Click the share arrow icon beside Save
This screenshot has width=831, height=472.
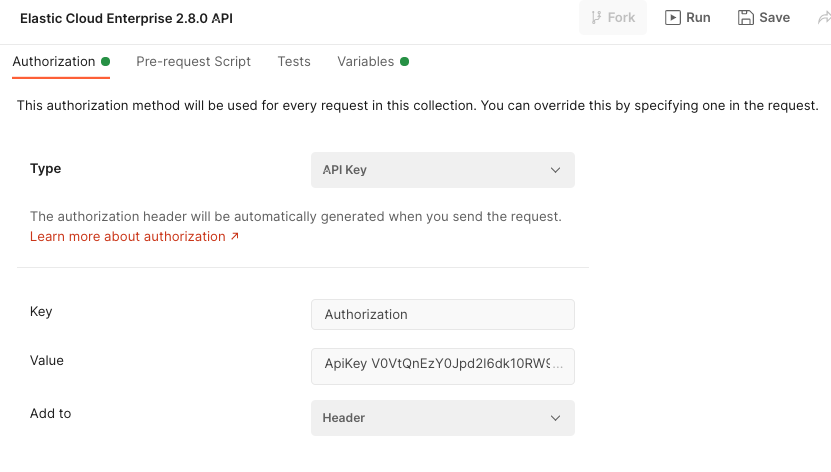point(823,17)
